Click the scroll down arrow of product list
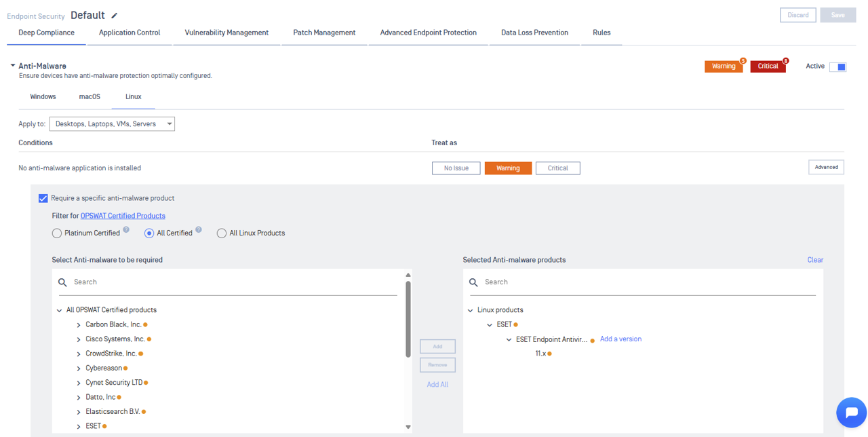Screen dimensions: 868x437 pos(408,427)
